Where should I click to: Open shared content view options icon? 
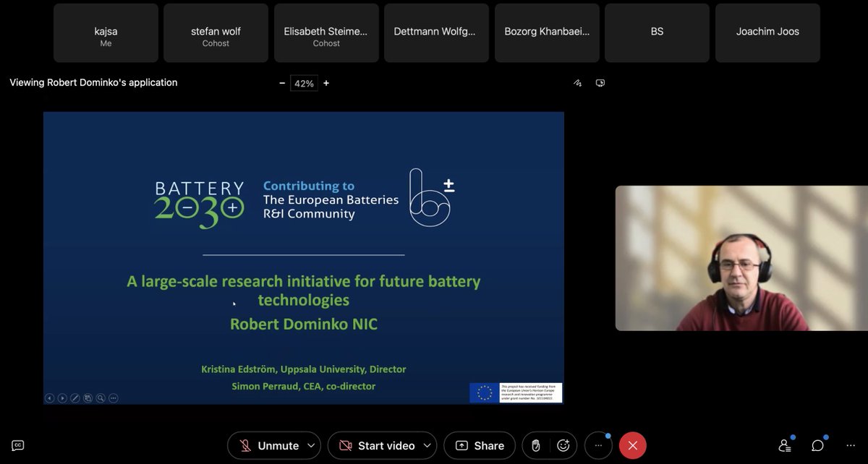[600, 83]
